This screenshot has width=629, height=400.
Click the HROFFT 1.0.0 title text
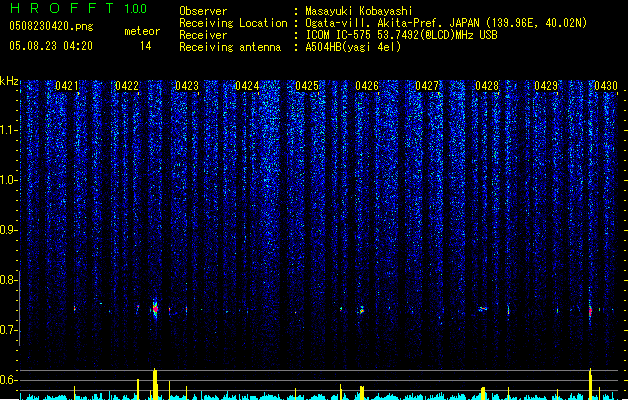pos(79,8)
